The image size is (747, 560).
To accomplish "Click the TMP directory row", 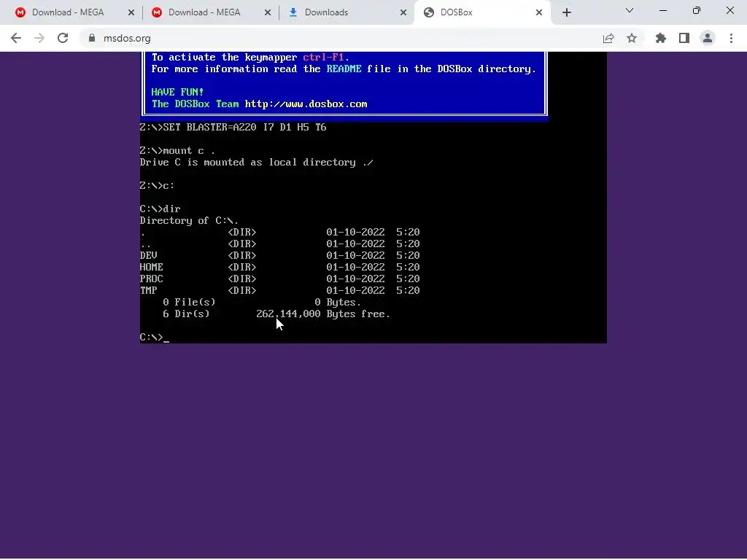I will (279, 291).
